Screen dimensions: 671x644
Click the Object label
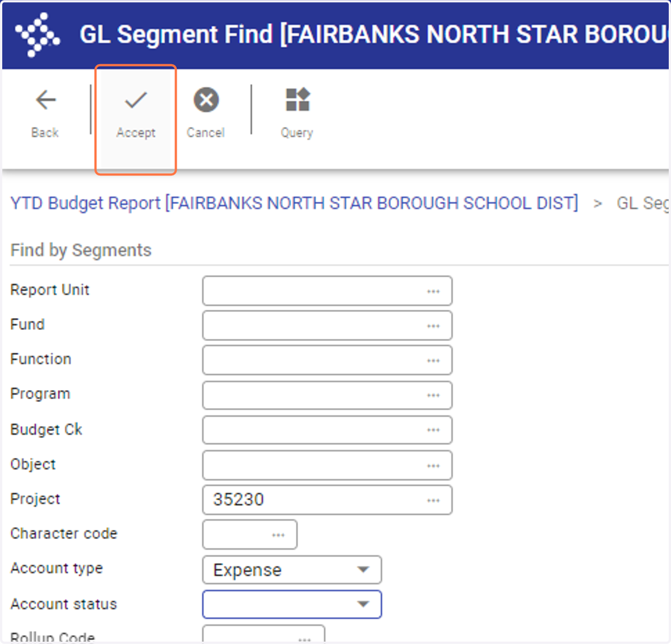click(x=33, y=464)
